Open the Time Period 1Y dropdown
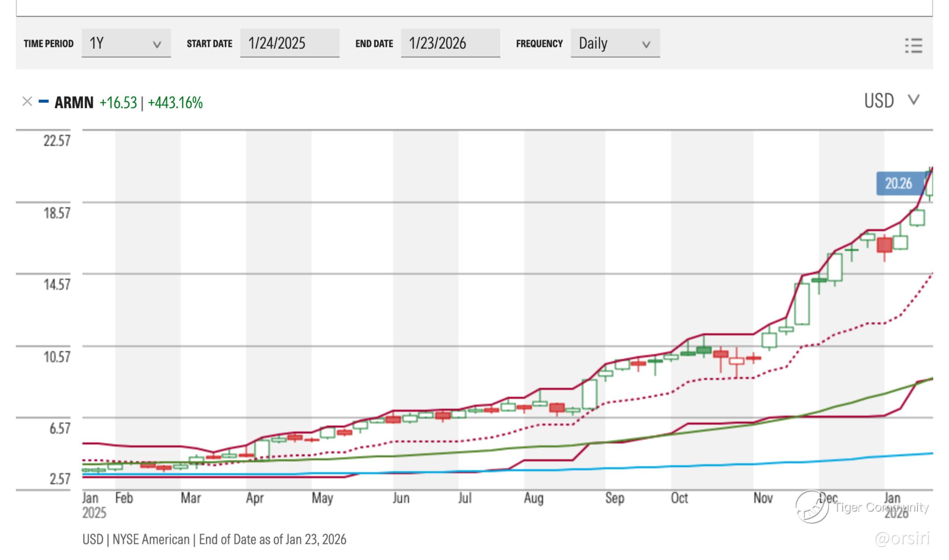This screenshot has height=560, width=949. coord(126,43)
